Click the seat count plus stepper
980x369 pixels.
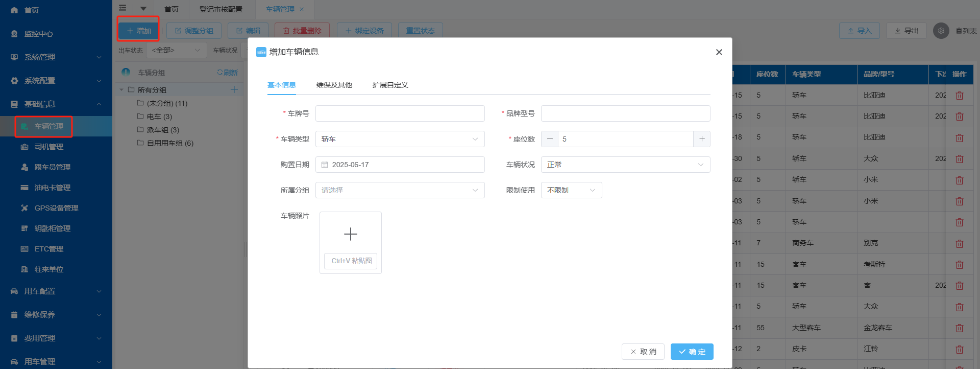click(702, 139)
